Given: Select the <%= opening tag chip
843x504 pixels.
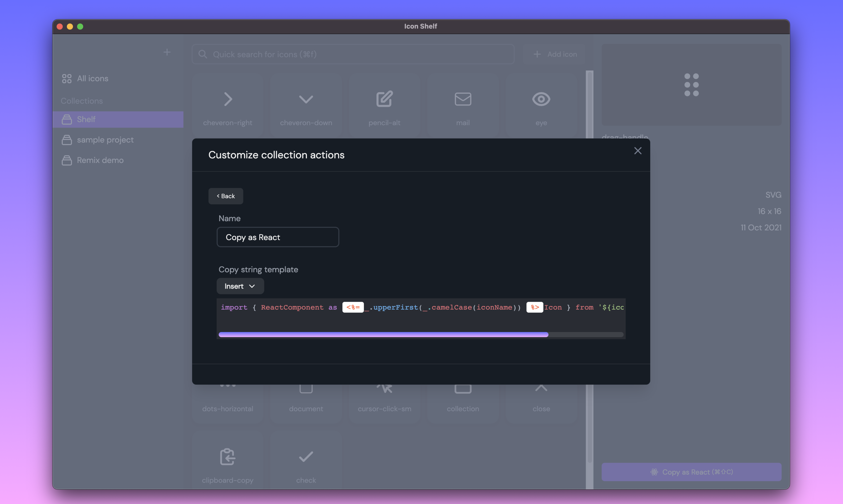Looking at the screenshot, I should point(353,307).
